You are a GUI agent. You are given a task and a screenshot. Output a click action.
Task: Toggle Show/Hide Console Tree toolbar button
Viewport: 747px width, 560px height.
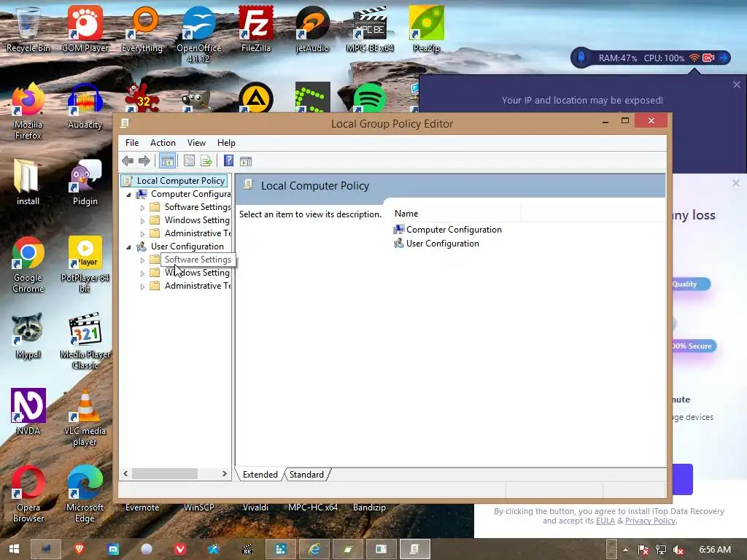click(x=167, y=161)
